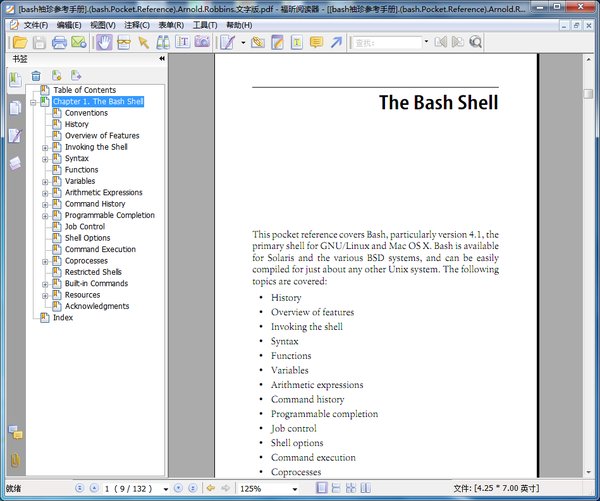The height and width of the screenshot is (501, 600).
Task: Expand the Invoking the Shell bookmark
Action: pyautogui.click(x=45, y=148)
